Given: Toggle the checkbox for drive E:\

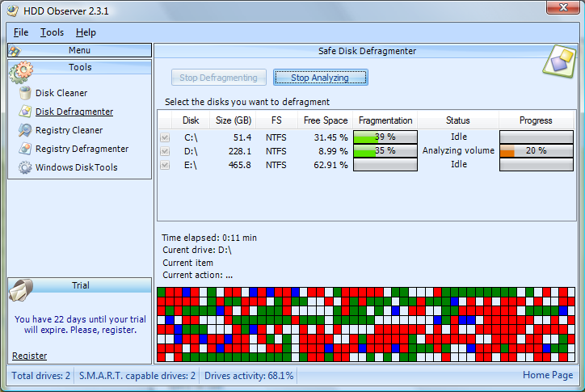Looking at the screenshot, I should tap(165, 165).
